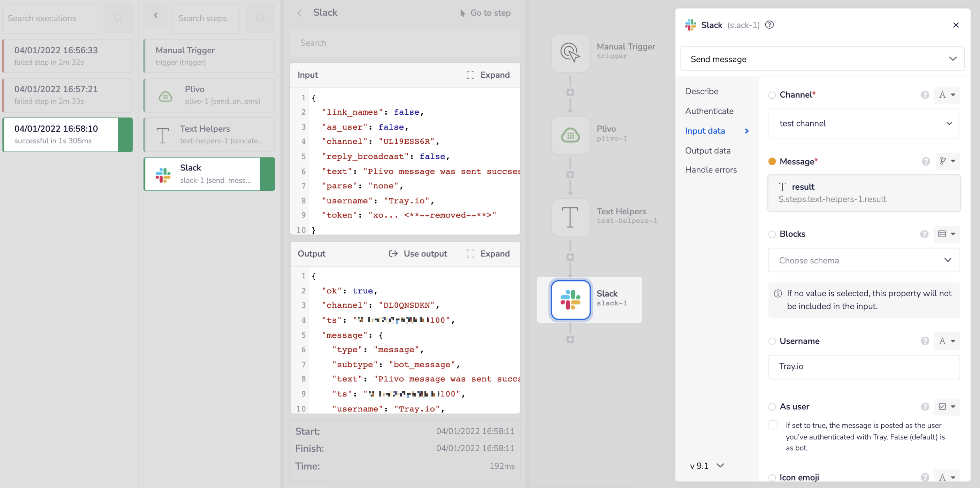Click the search executions magnifier icon
Image resolution: width=980 pixels, height=488 pixels.
coord(118,18)
